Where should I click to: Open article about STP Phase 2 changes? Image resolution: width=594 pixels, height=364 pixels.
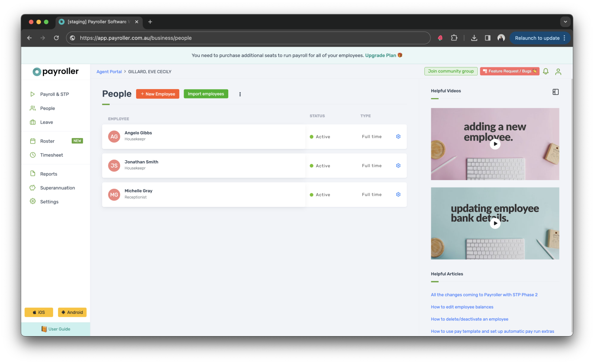tap(484, 295)
